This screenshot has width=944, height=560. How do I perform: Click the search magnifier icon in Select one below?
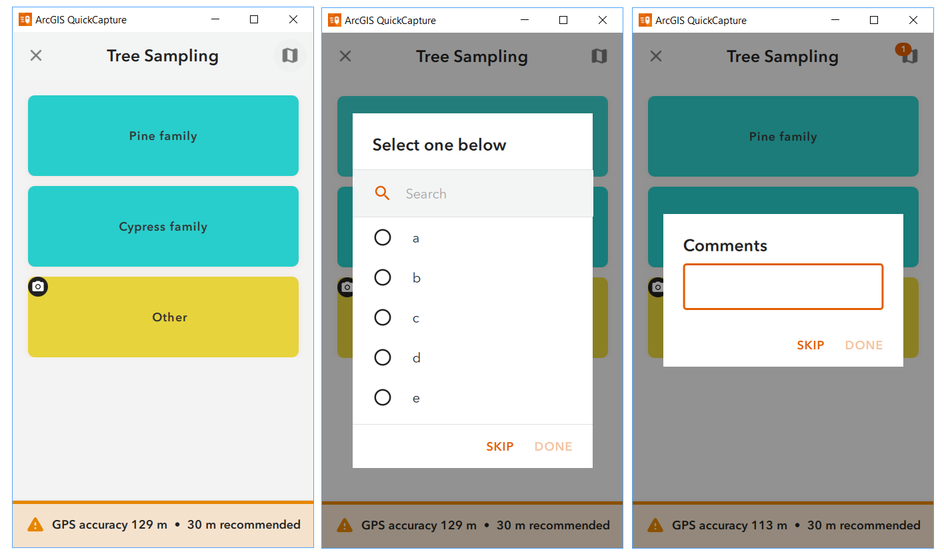[382, 193]
